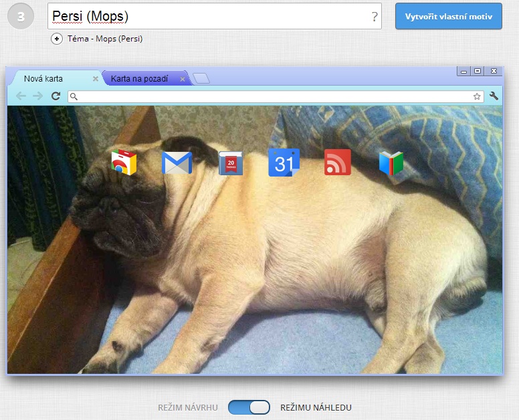Viewport: 519px width, 420px height.
Task: Open the Google Calendar 31 icon
Action: [x=284, y=162]
